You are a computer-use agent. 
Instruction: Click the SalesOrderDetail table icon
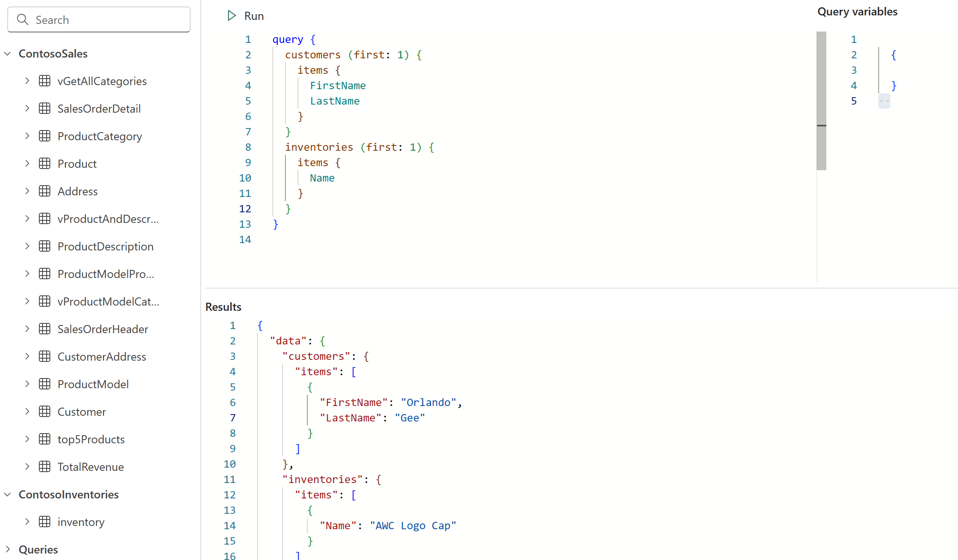click(x=45, y=109)
